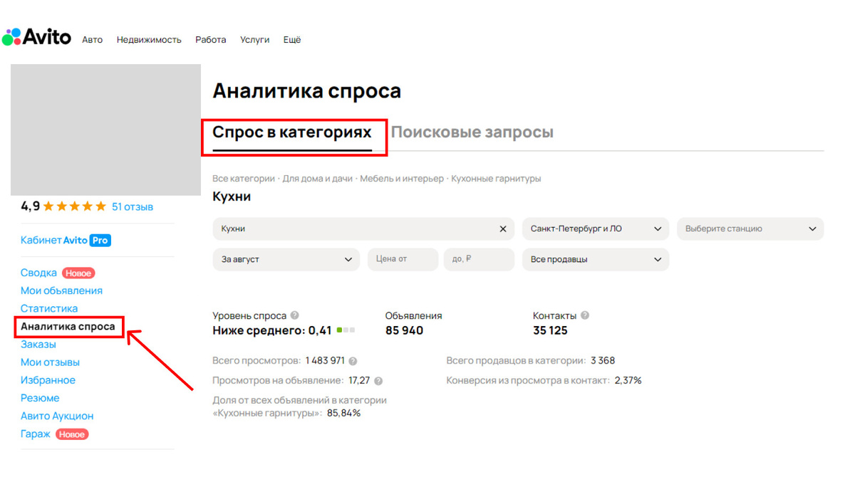Open Авито Аукцион from the sidebar
This screenshot has width=855, height=504.
click(x=56, y=416)
